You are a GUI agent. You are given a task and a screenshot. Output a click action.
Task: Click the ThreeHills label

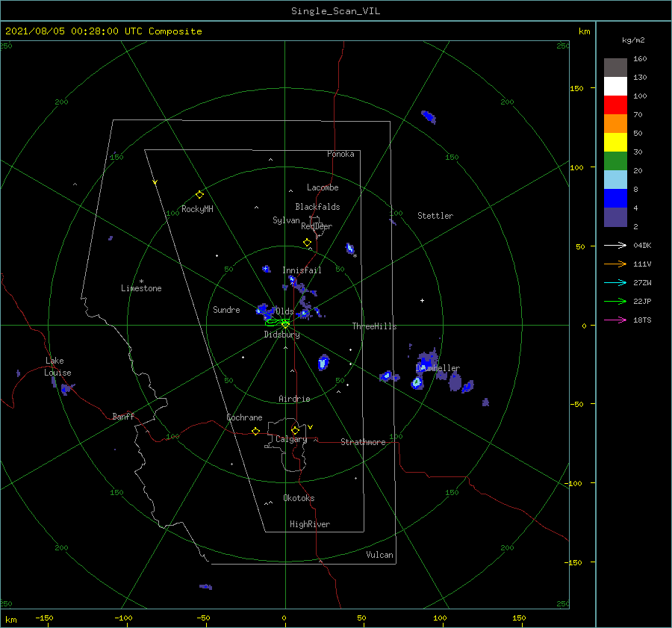(374, 326)
